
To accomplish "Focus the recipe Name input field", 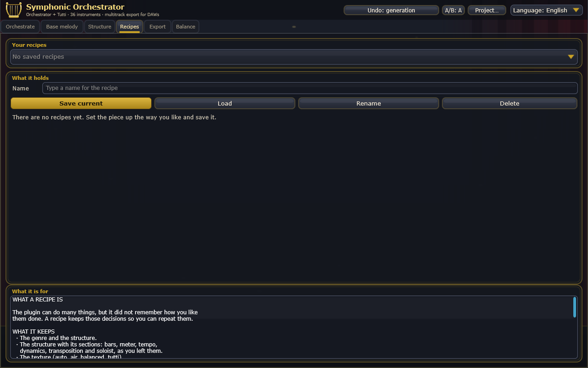I will point(310,88).
